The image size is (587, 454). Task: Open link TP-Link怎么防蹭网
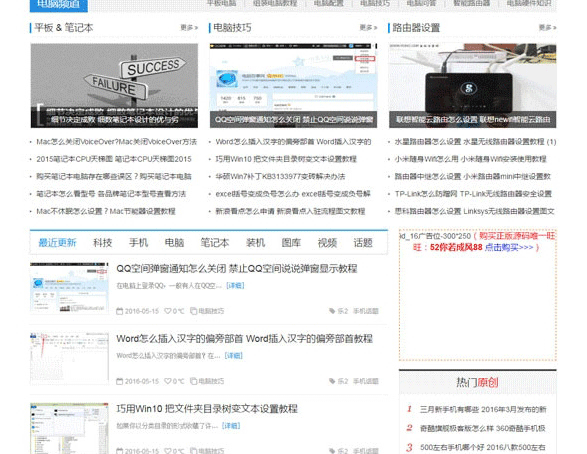coord(473,194)
